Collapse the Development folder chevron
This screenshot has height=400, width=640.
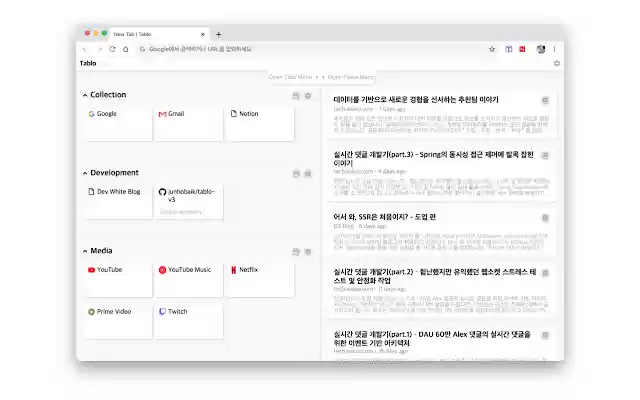pos(85,173)
